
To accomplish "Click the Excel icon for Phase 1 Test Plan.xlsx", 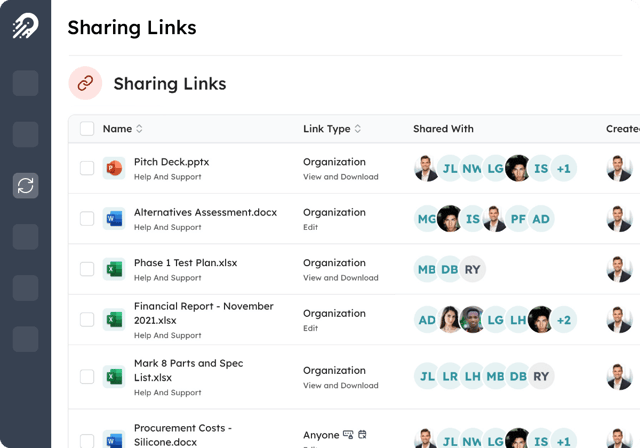I will pyautogui.click(x=113, y=269).
